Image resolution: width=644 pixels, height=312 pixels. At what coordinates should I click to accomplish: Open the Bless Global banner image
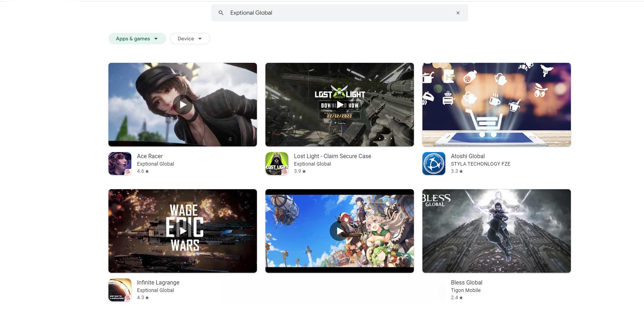tap(497, 231)
